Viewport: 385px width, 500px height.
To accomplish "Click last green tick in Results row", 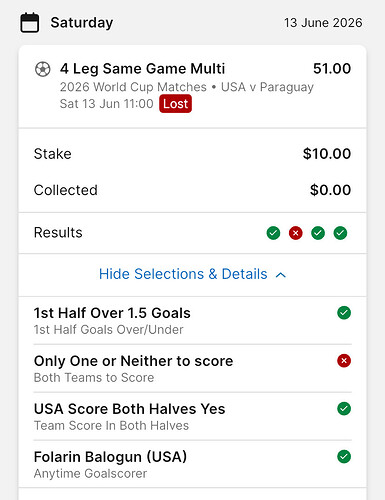I will pyautogui.click(x=340, y=233).
